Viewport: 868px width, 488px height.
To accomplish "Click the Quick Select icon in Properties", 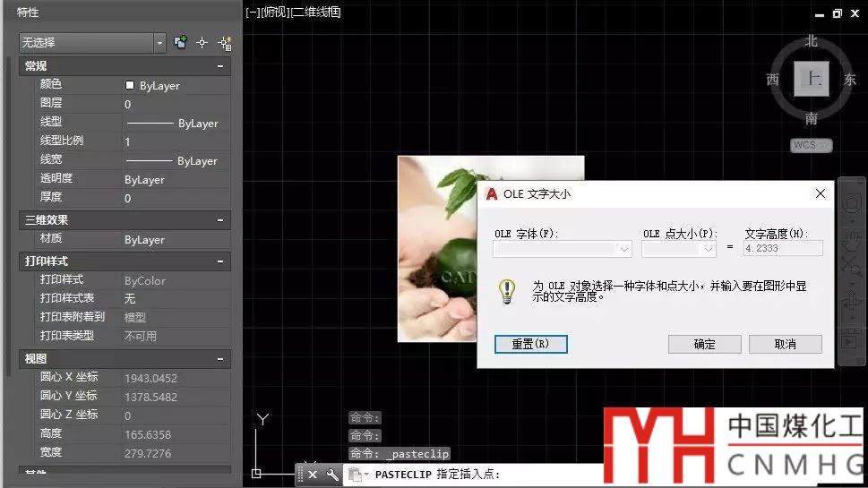I will click(225, 42).
